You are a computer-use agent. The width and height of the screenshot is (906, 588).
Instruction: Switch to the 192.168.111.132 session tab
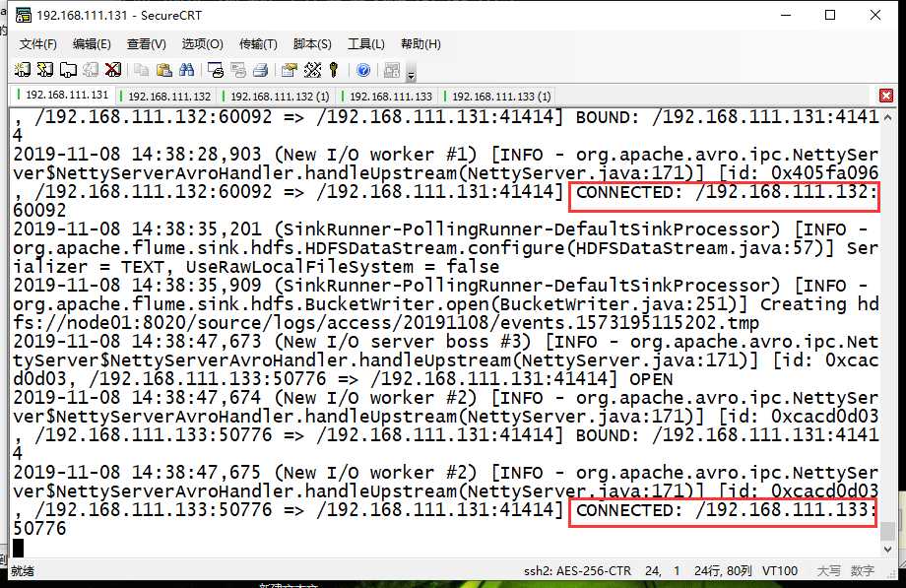165,96
